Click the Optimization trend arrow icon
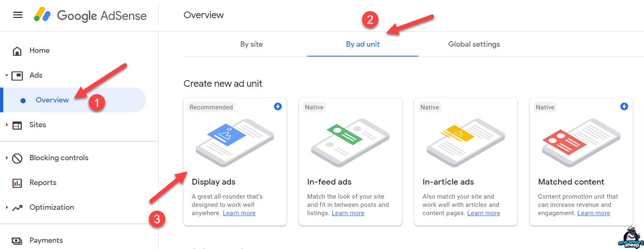 17,208
